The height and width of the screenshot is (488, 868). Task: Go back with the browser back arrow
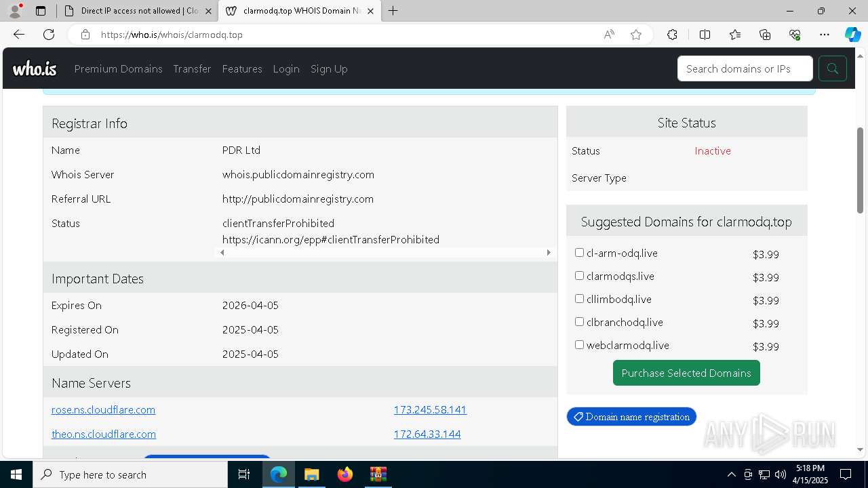19,35
